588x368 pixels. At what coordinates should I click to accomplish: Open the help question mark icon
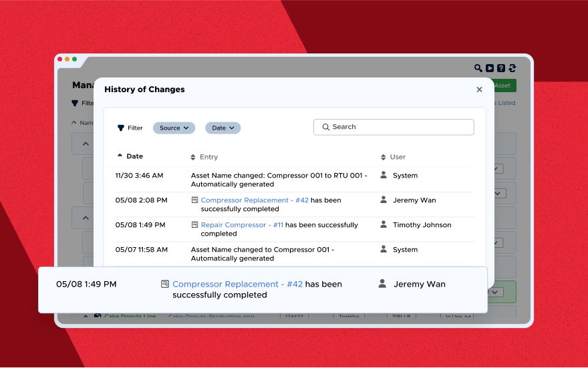click(x=501, y=68)
